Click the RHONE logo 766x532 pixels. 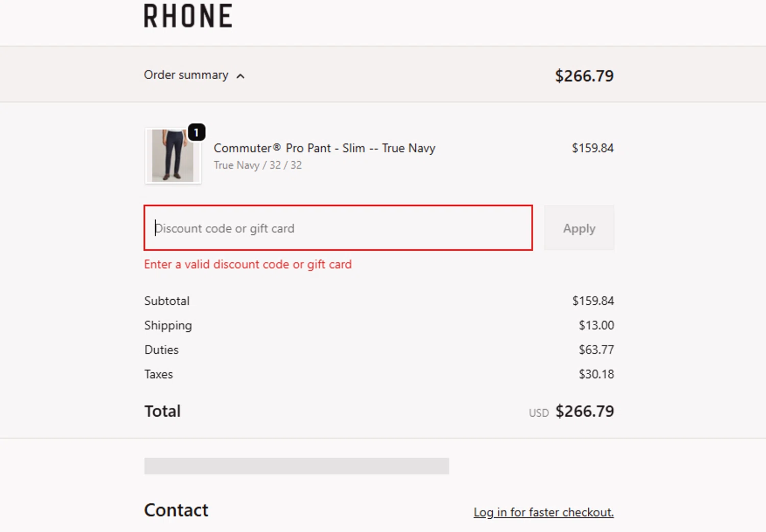188,16
